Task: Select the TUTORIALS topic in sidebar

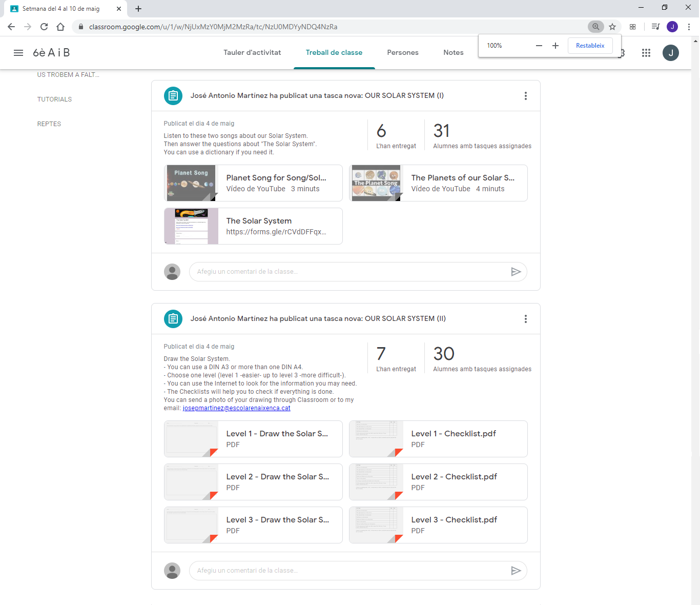Action: pyautogui.click(x=54, y=99)
